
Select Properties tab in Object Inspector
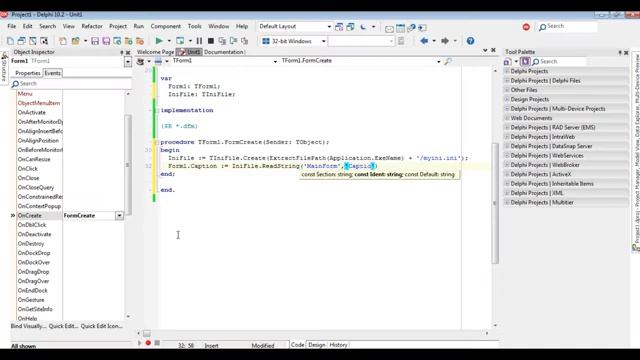(x=28, y=73)
